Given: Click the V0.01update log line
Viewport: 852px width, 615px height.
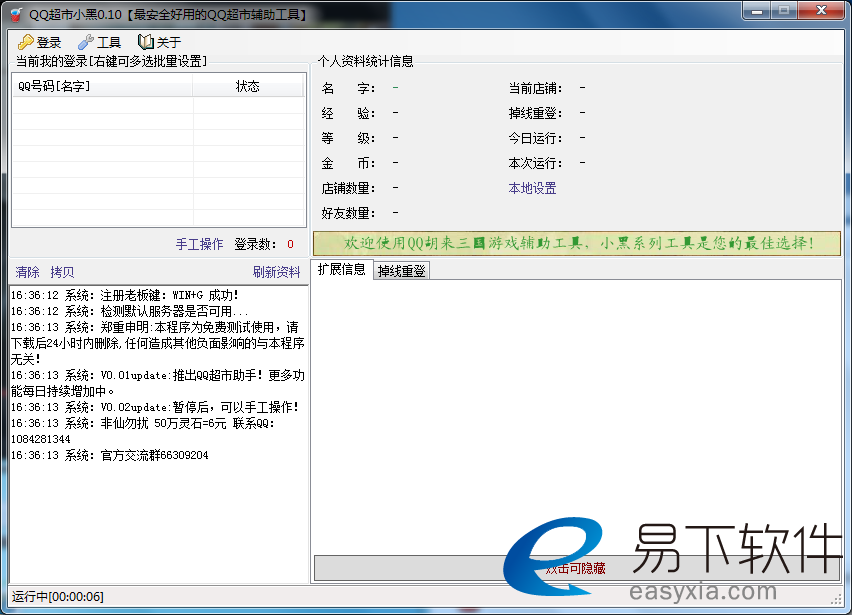Looking at the screenshot, I should (158, 384).
